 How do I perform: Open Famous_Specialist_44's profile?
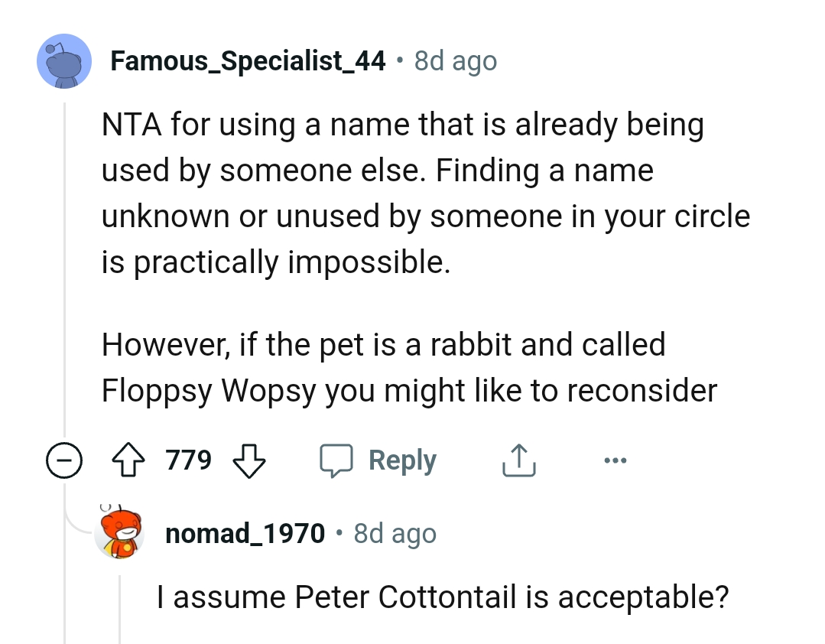pyautogui.click(x=248, y=60)
